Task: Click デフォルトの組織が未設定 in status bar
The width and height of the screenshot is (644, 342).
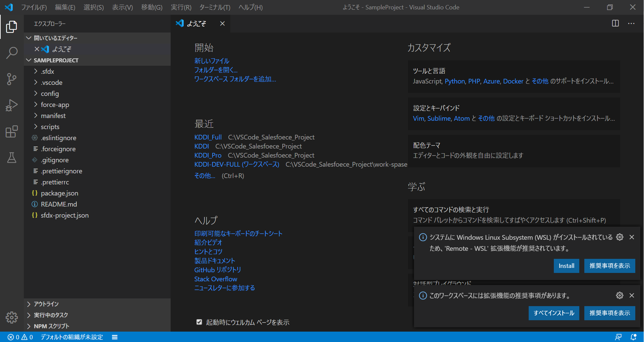Action: click(x=72, y=337)
